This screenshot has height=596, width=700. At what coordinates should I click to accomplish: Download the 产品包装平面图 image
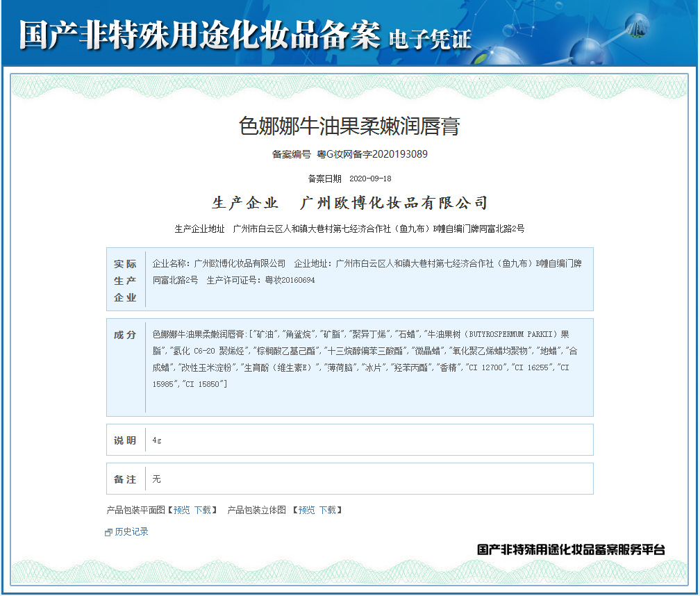coord(203,510)
